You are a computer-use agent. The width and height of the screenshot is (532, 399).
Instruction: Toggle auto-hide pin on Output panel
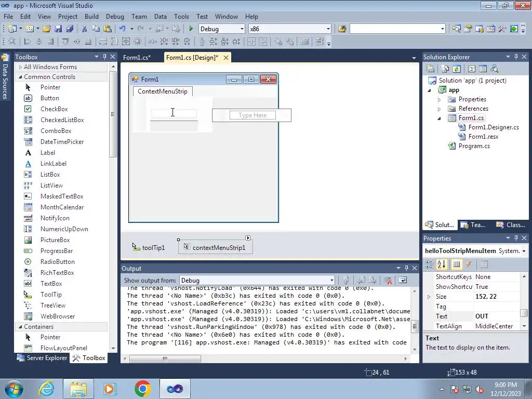tap(406, 268)
